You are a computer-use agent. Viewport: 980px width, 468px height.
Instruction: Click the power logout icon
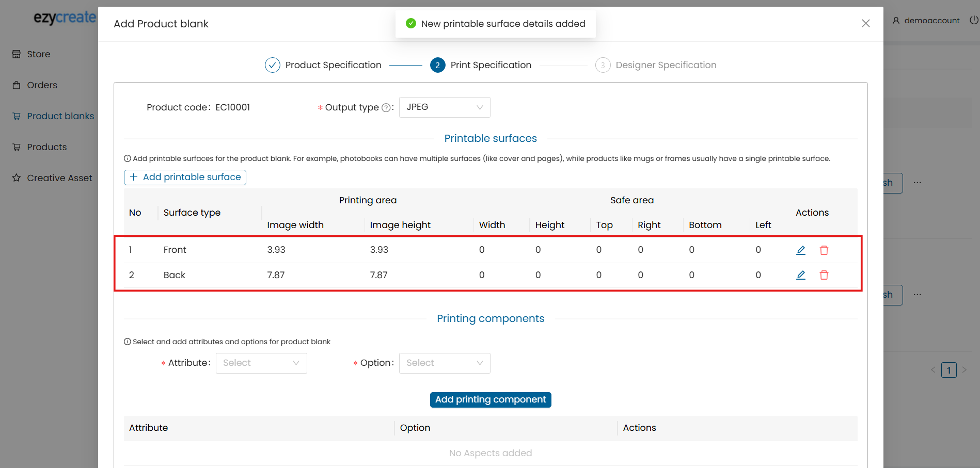point(974,20)
